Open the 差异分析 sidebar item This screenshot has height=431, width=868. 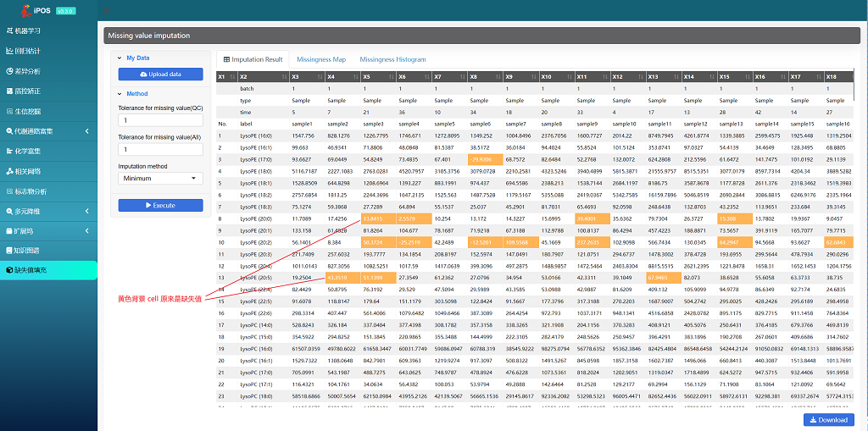(34, 71)
